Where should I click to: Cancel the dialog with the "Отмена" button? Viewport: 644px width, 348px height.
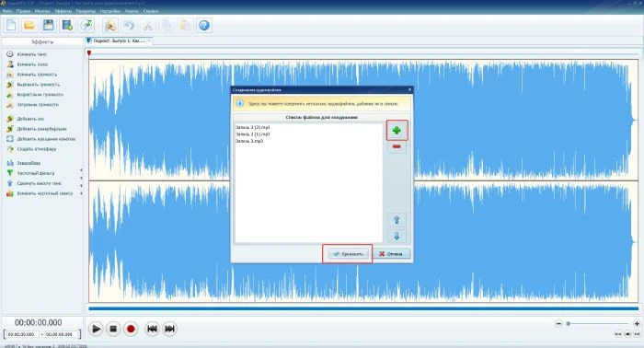[391, 254]
